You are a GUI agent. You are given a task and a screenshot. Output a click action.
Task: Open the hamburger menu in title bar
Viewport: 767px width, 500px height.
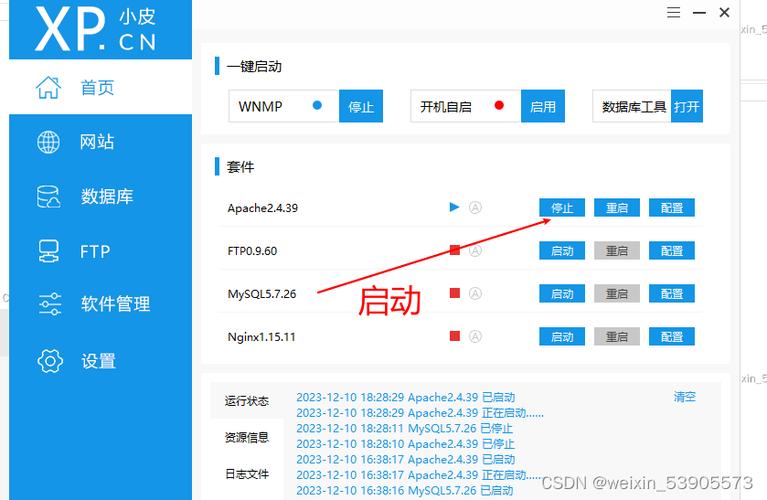tap(674, 12)
